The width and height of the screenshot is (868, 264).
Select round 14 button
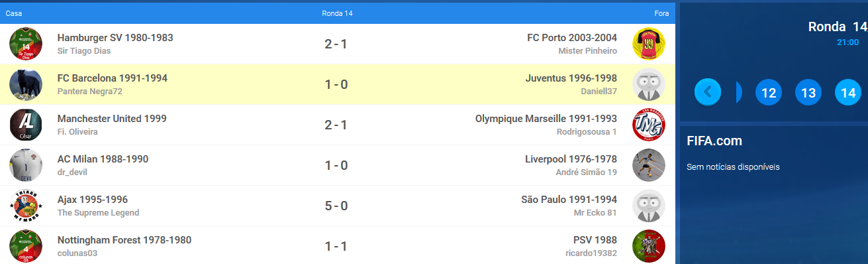point(848,92)
